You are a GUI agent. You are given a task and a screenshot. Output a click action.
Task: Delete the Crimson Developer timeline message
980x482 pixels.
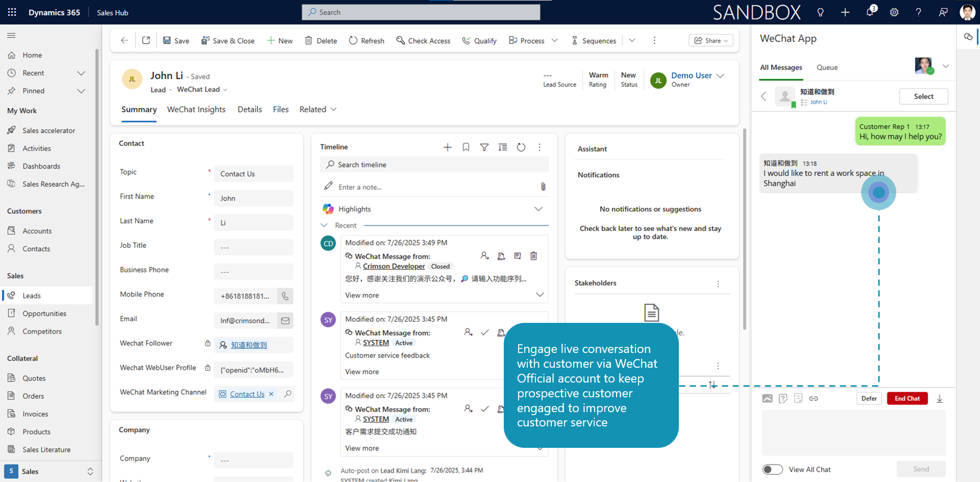tap(533, 256)
